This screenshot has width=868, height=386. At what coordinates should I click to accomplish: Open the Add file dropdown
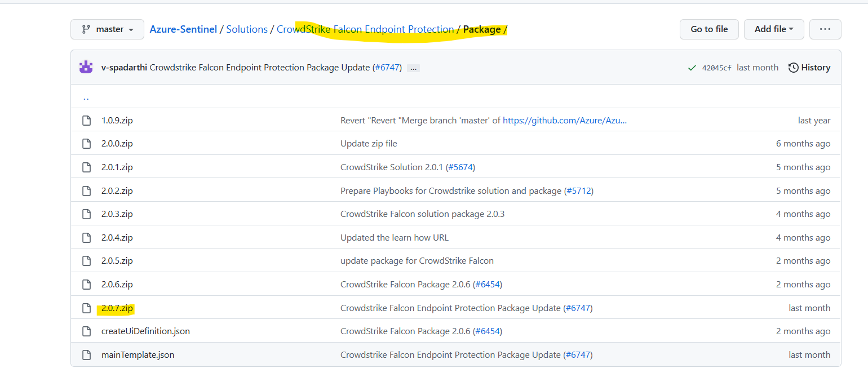(774, 29)
